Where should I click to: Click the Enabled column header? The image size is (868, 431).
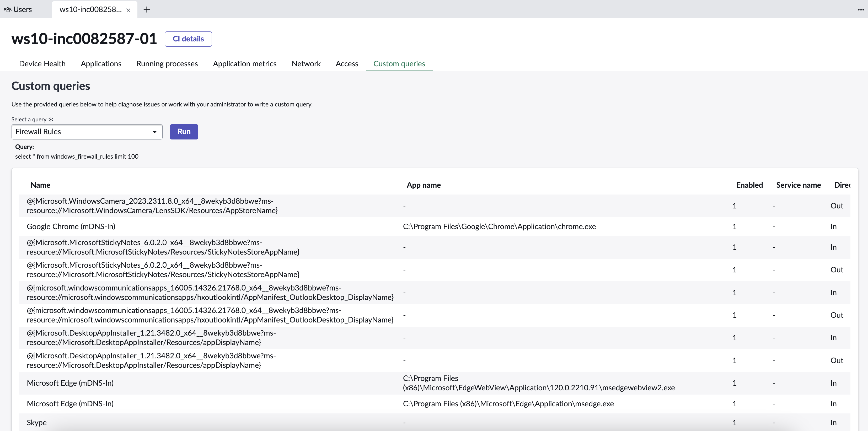click(x=749, y=185)
